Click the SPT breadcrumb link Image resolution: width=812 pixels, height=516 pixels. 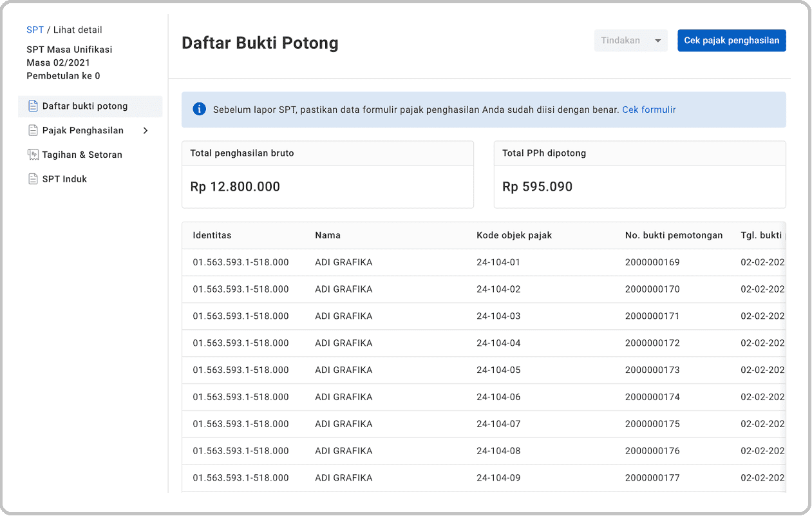click(35, 30)
